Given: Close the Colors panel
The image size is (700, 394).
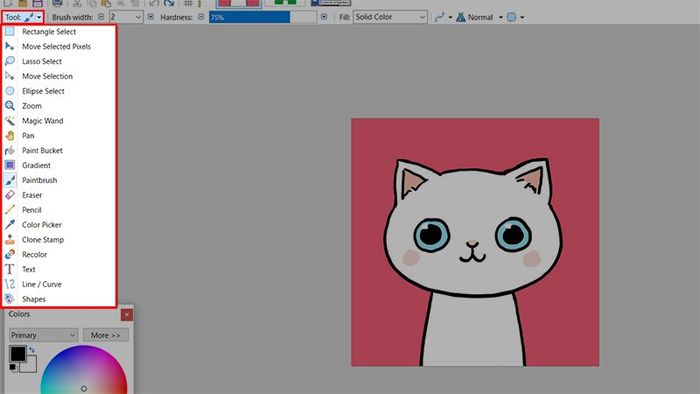Looking at the screenshot, I should [127, 315].
